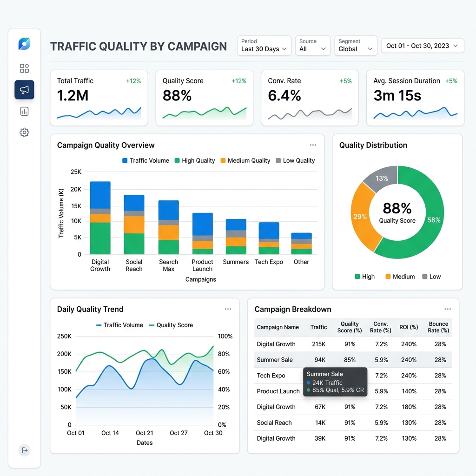Click the Summers bar in chart

tap(236, 237)
